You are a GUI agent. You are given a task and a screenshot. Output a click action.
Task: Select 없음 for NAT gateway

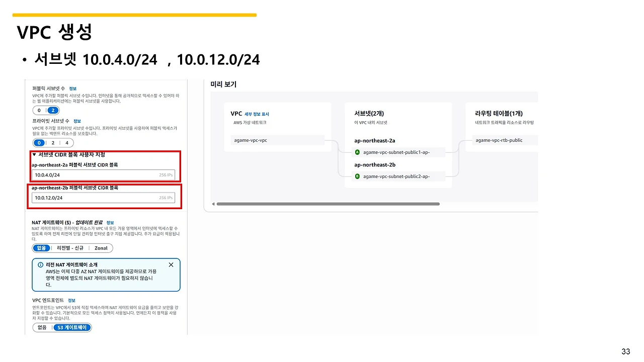tap(41, 248)
